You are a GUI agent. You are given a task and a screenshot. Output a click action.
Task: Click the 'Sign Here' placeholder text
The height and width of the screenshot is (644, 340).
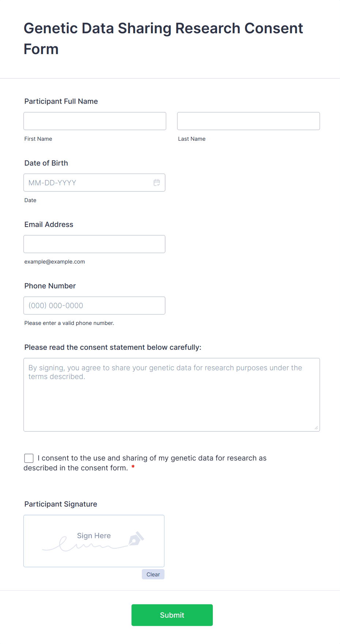pos(94,536)
